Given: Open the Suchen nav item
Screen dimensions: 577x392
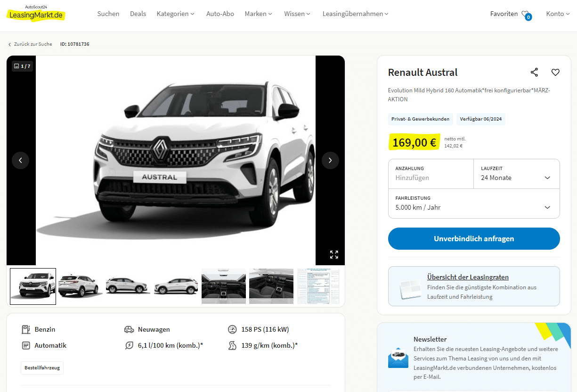Looking at the screenshot, I should coord(108,14).
